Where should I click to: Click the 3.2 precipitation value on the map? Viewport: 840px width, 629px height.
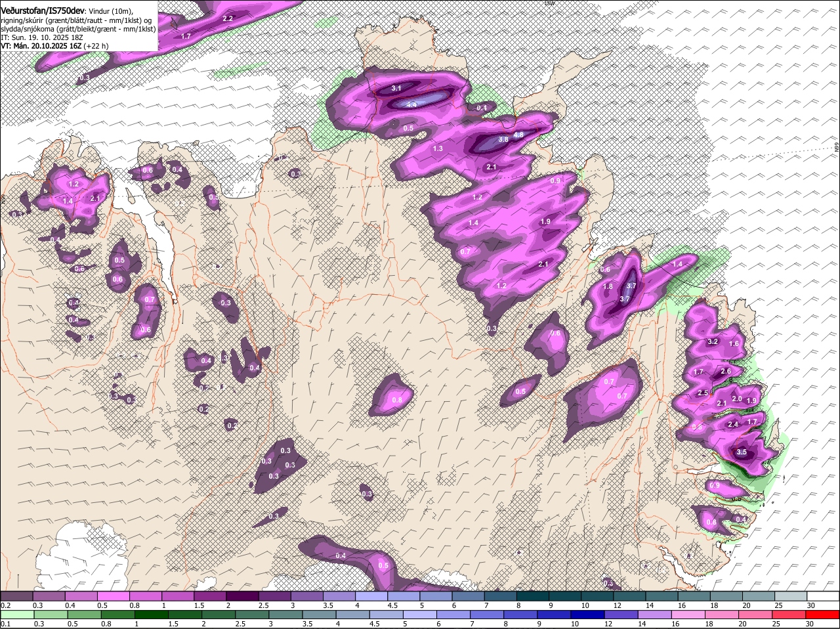click(x=713, y=342)
